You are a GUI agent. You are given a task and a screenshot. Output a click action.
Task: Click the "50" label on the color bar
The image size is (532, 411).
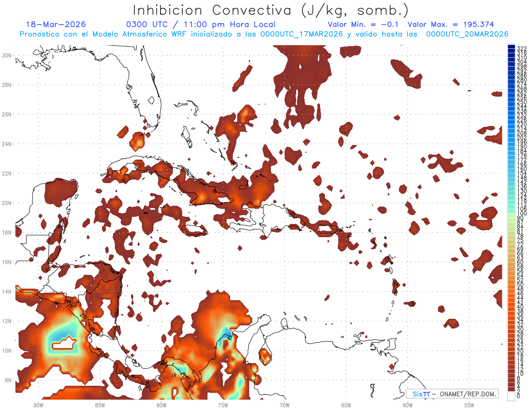coord(520,284)
